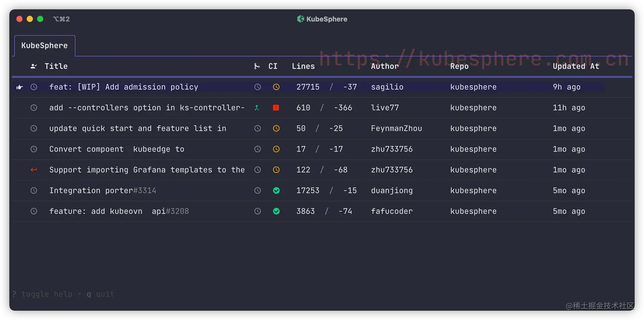Select 'feature: add kubeovn api#3208' title

pyautogui.click(x=119, y=211)
